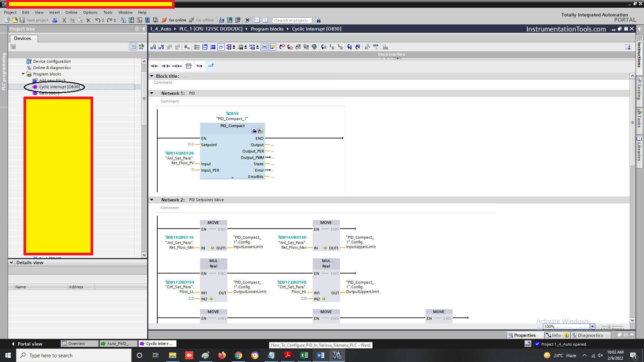
Task: Insert output coil from favorites bar
Action: 177,66
